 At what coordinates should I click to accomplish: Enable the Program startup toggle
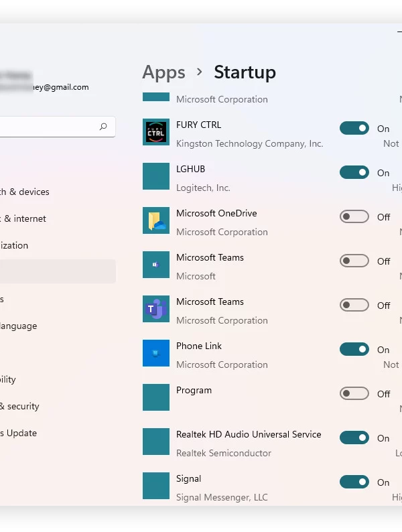(x=354, y=393)
